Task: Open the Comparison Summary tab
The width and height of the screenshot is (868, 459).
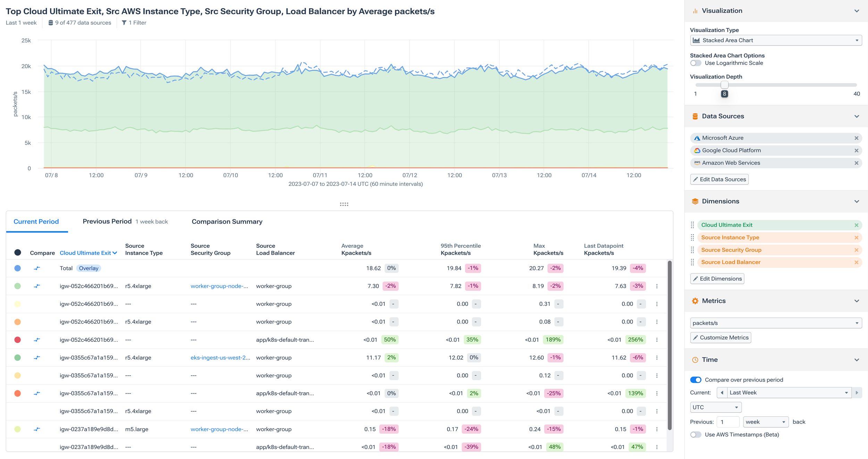Action: coord(227,221)
